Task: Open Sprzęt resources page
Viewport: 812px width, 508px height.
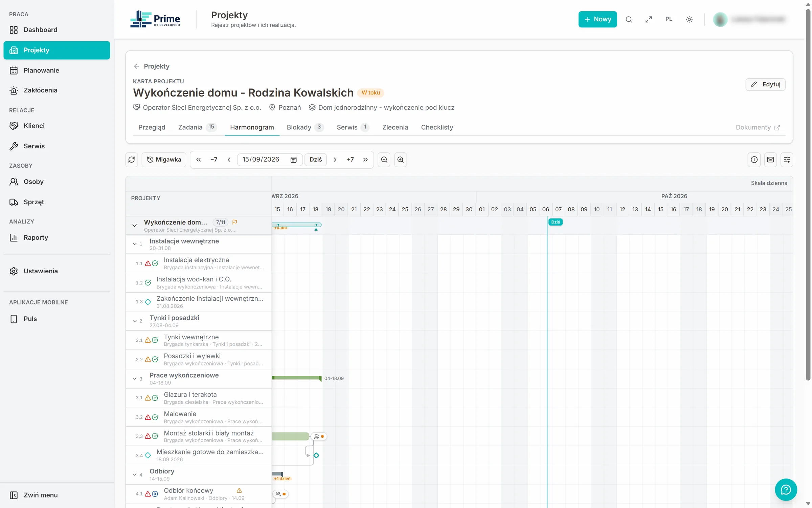Action: point(57,202)
